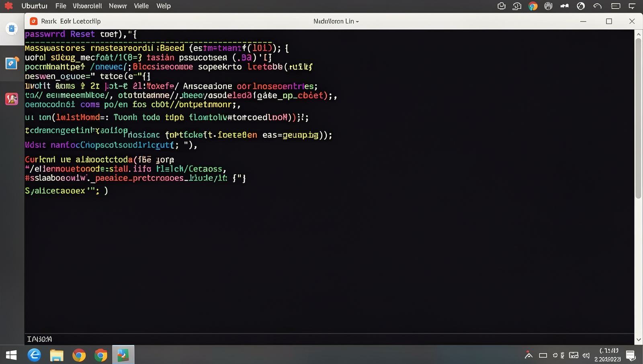Click the Chrome icon in the top bar

[533, 6]
